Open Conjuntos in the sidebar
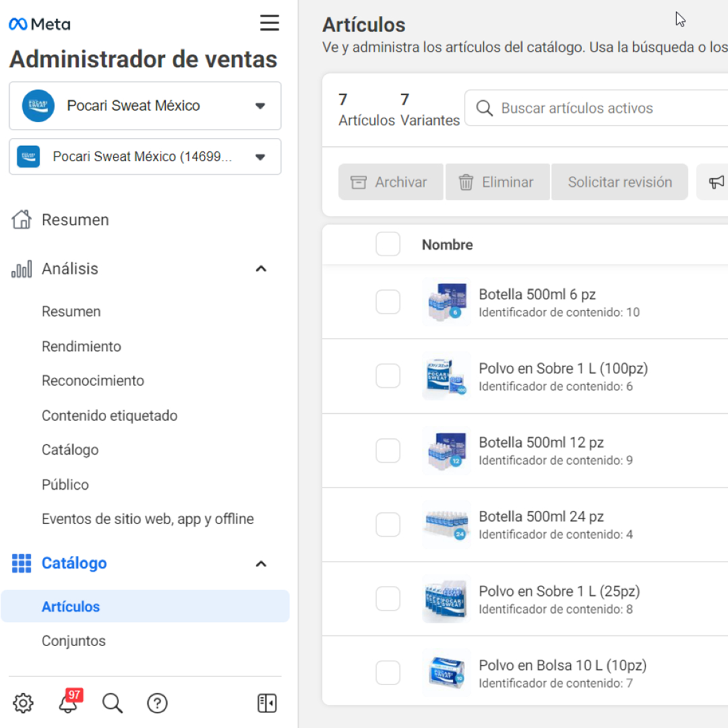This screenshot has width=728, height=728. pos(73,641)
